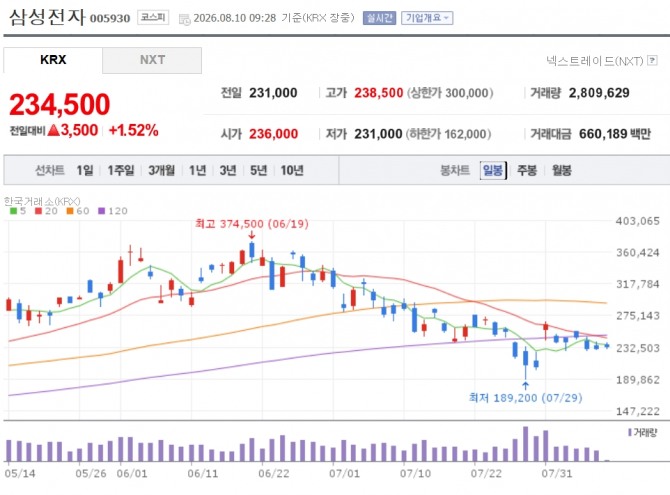Screen dimensions: 670x495
Task: Select the 주봉 weekly candle chart option
Action: coord(527,170)
